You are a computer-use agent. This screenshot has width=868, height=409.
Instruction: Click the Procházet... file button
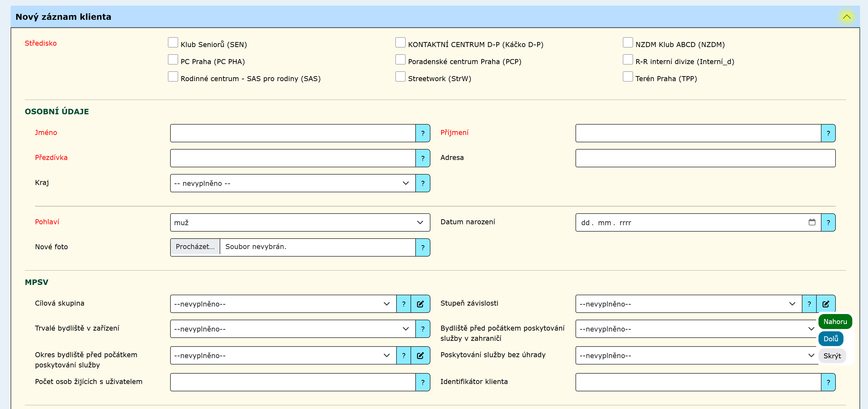195,247
